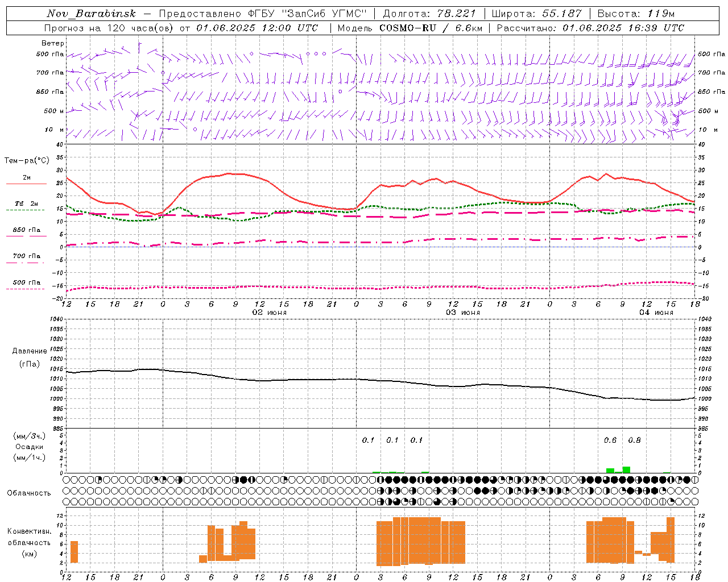The width and height of the screenshot is (728, 582).
Task: Click the station name Nov_Barabinsk in header
Action: (91, 14)
